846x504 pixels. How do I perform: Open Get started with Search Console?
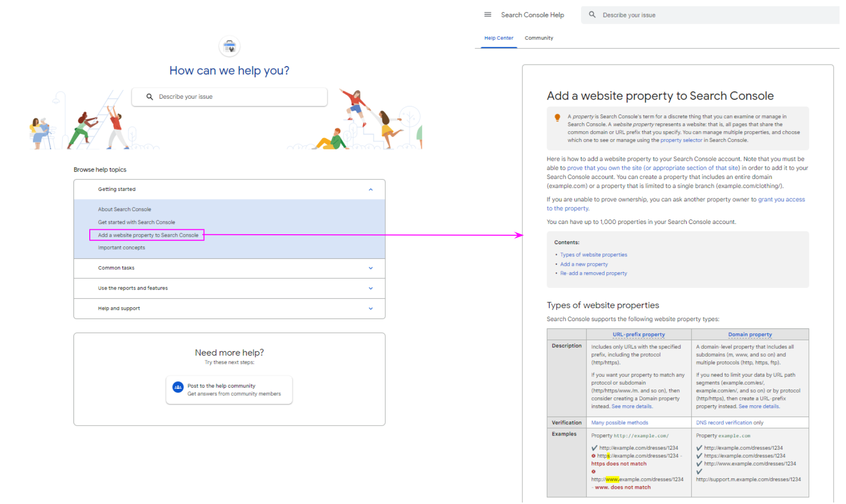136,222
